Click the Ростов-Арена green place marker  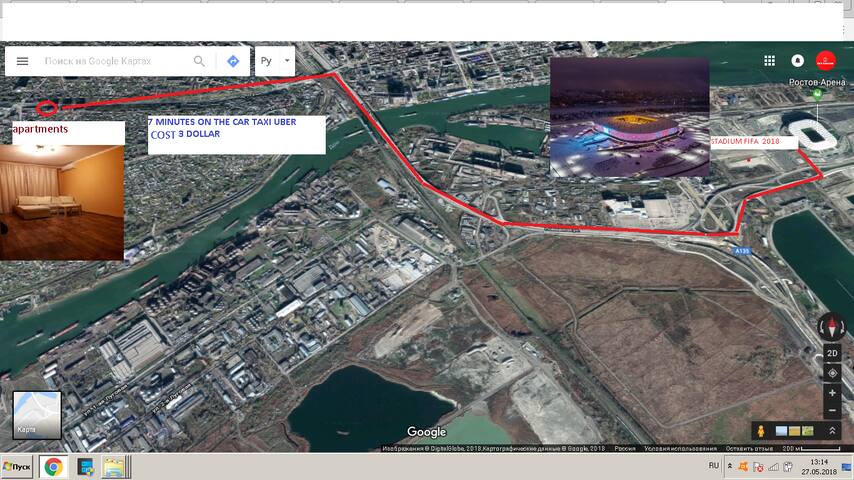[817, 95]
